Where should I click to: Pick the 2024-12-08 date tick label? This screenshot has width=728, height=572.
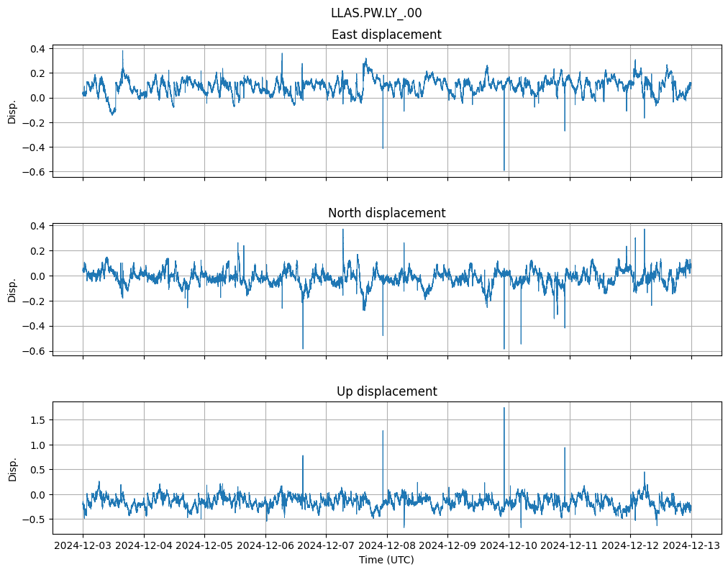pos(387,546)
